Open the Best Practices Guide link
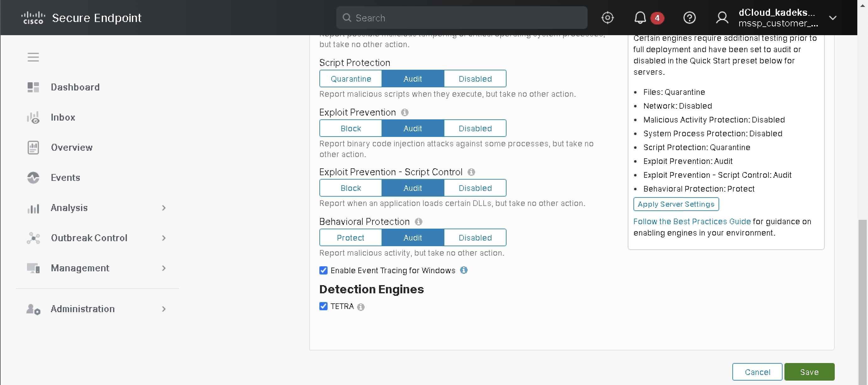868x385 pixels. point(692,222)
